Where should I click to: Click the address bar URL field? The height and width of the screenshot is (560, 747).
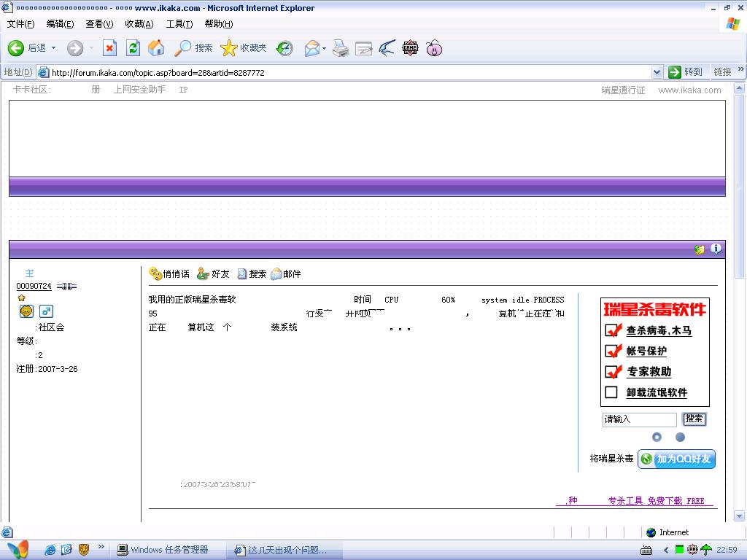(x=350, y=72)
